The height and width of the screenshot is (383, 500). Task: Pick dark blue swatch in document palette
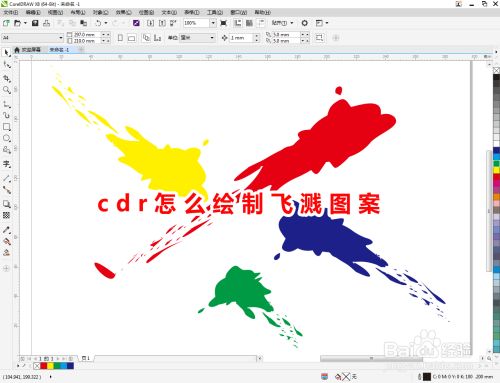click(x=70, y=366)
